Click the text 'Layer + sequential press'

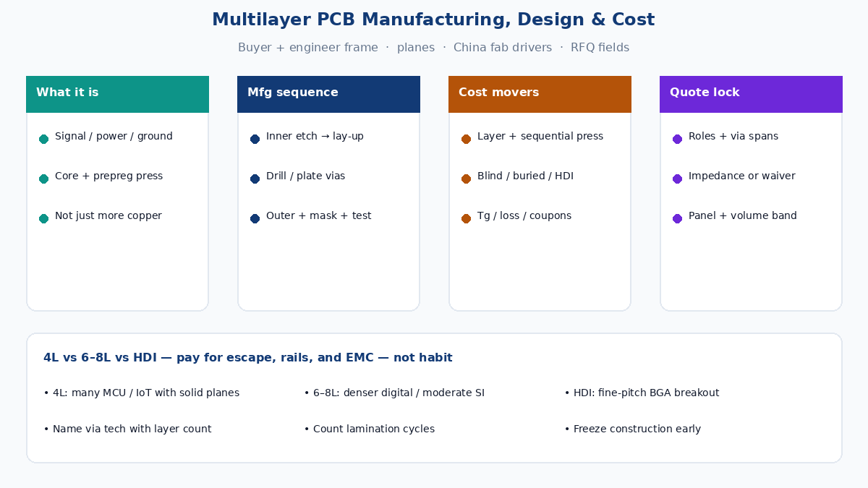tap(540, 137)
